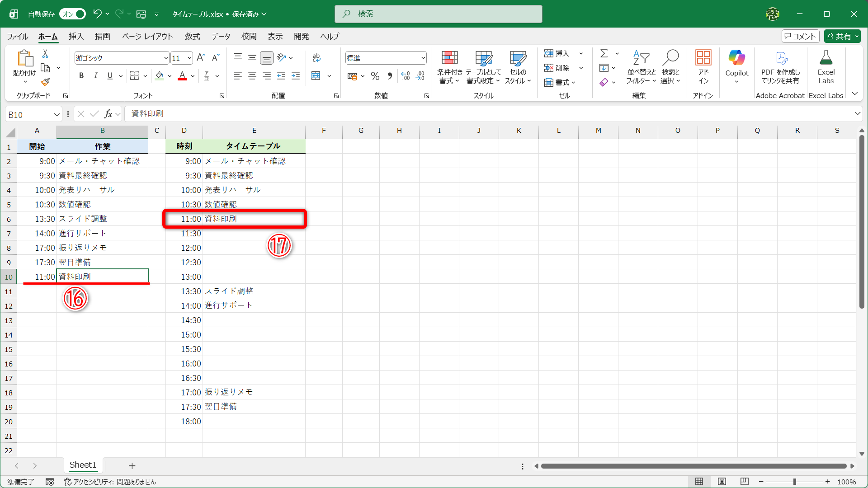Add a new sheet with the + button
The height and width of the screenshot is (488, 868).
(x=132, y=465)
